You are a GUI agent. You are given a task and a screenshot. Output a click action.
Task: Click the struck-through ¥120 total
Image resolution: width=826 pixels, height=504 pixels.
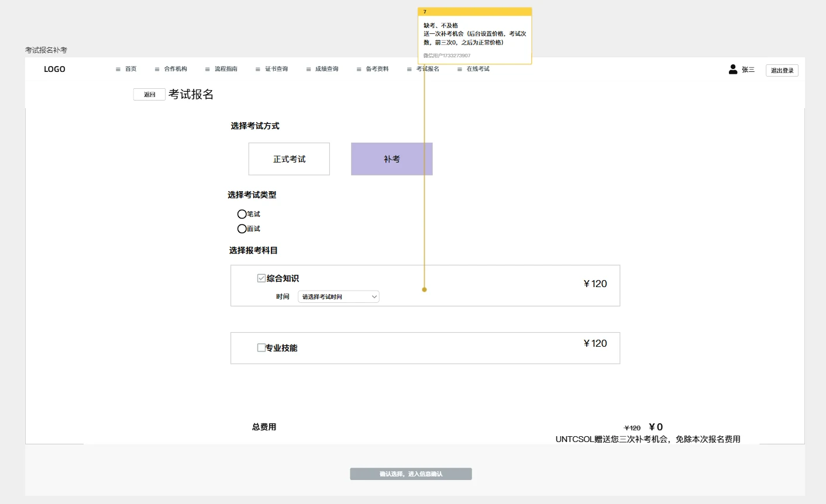(x=632, y=428)
